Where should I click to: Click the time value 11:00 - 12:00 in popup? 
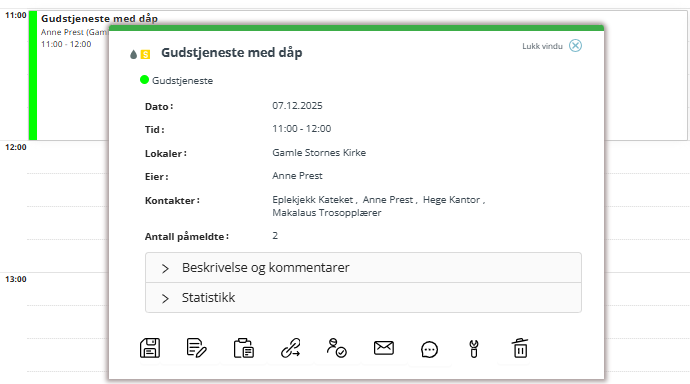tap(301, 129)
